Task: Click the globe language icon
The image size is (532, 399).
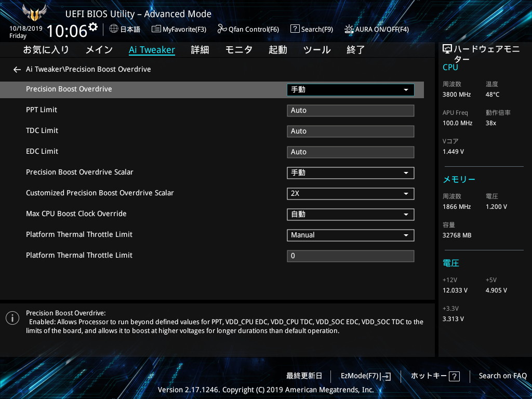Action: pos(114,29)
